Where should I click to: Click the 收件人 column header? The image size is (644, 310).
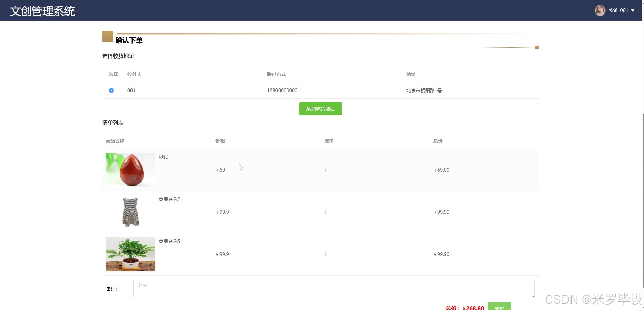135,74
